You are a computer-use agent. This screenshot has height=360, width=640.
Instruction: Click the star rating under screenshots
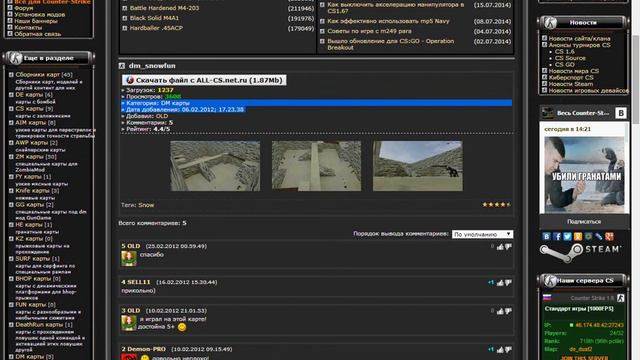496,204
